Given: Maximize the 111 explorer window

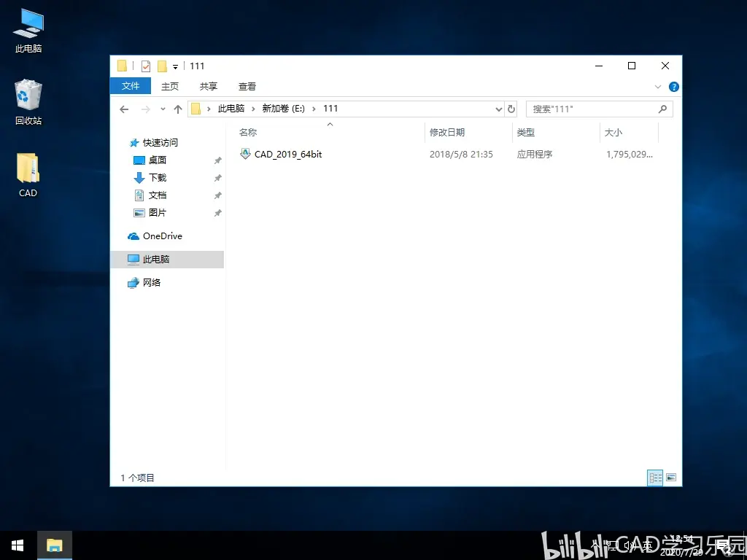Looking at the screenshot, I should click(632, 66).
